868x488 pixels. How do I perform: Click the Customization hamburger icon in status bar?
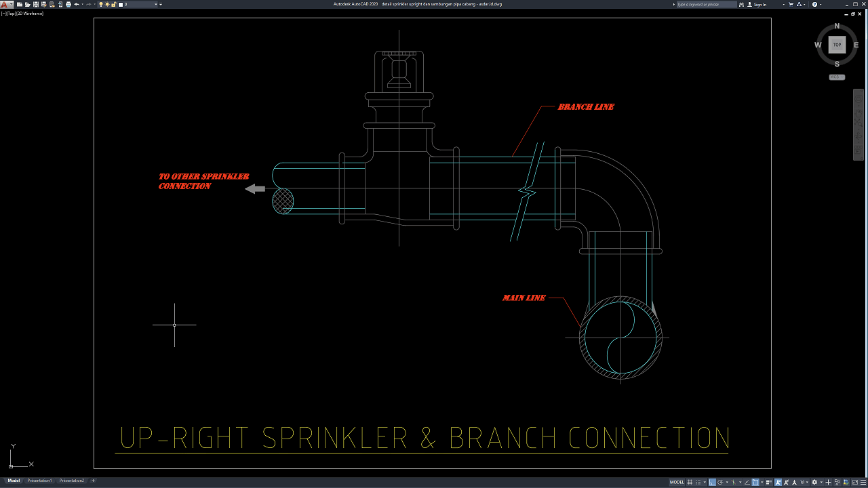click(x=863, y=483)
